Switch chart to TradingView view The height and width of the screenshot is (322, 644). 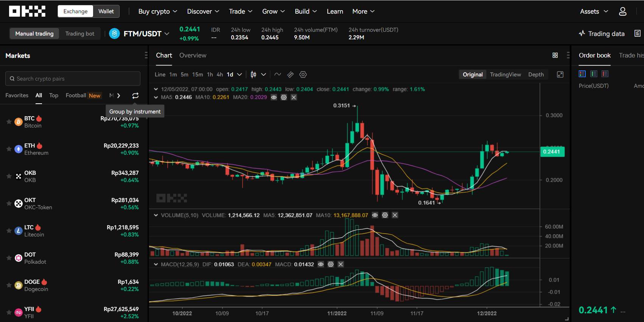[x=506, y=75]
